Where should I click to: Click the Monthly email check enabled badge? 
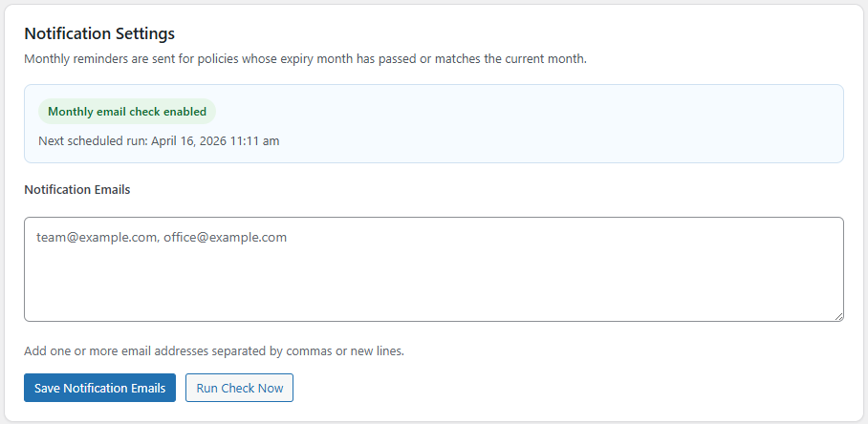127,112
